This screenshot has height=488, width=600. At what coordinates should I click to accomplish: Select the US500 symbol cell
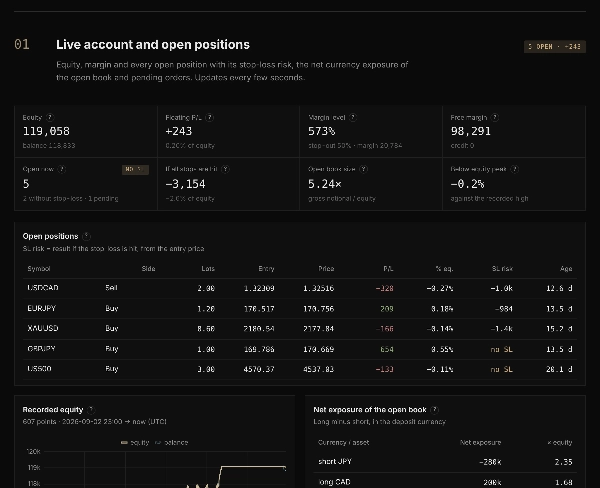point(39,369)
